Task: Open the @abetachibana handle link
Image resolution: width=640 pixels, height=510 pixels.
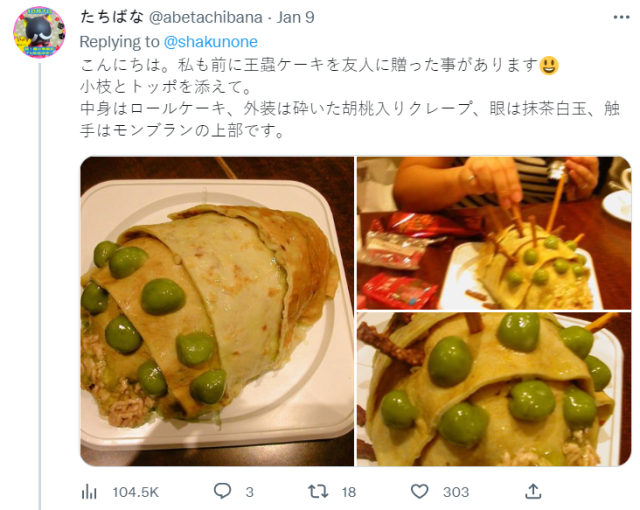Action: 205,18
